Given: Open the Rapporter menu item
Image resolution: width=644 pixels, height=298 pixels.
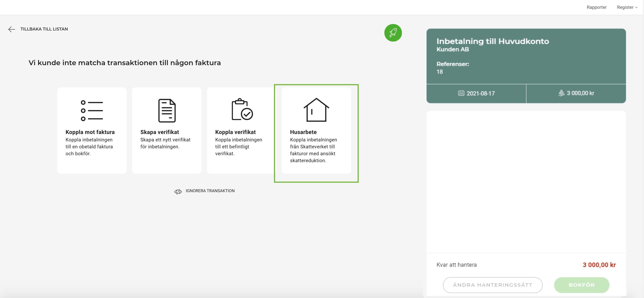Looking at the screenshot, I should (596, 7).
